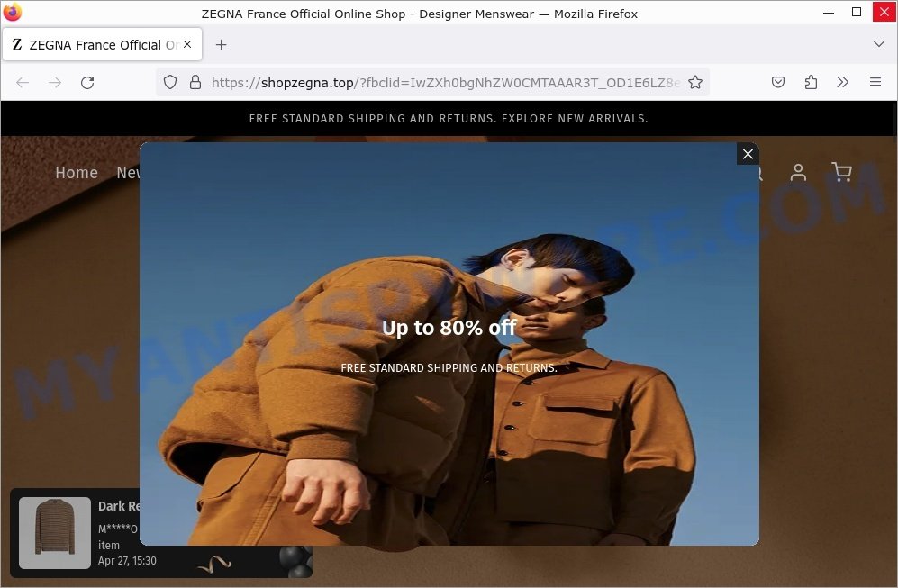This screenshot has height=588, width=898.
Task: Open the user account icon
Action: tap(798, 172)
